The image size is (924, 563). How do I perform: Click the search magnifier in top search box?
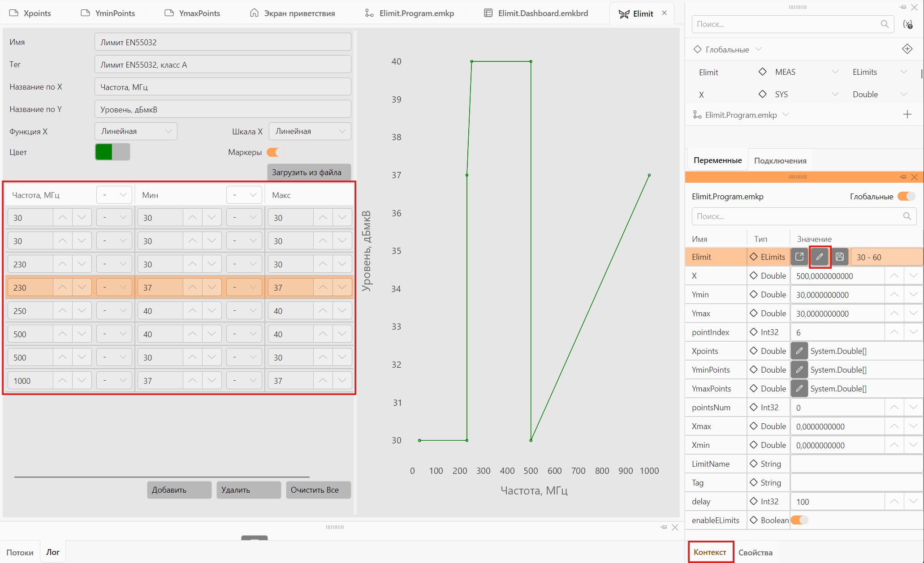(x=885, y=24)
